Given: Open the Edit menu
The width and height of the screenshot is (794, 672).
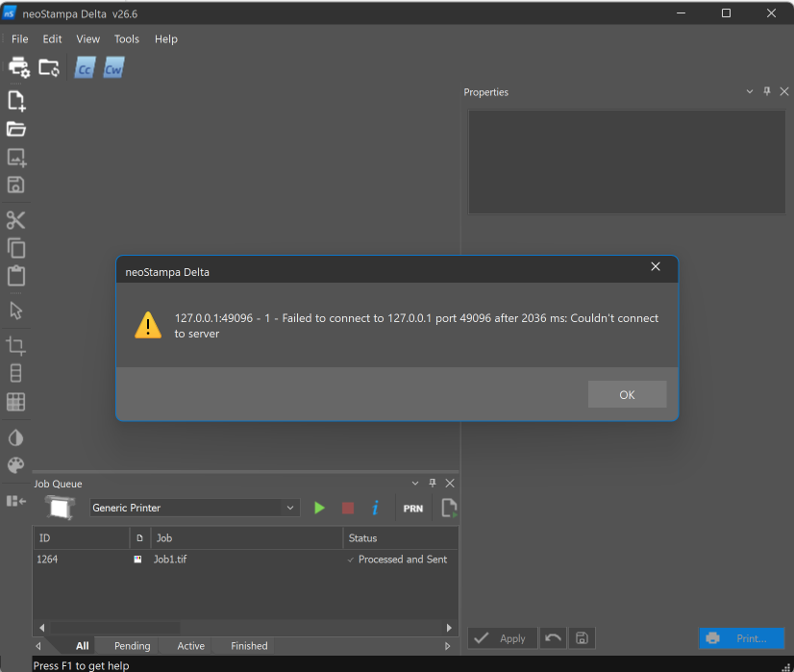Looking at the screenshot, I should [52, 39].
